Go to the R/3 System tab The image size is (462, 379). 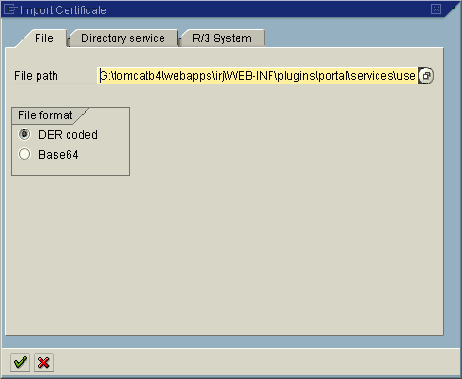[222, 38]
